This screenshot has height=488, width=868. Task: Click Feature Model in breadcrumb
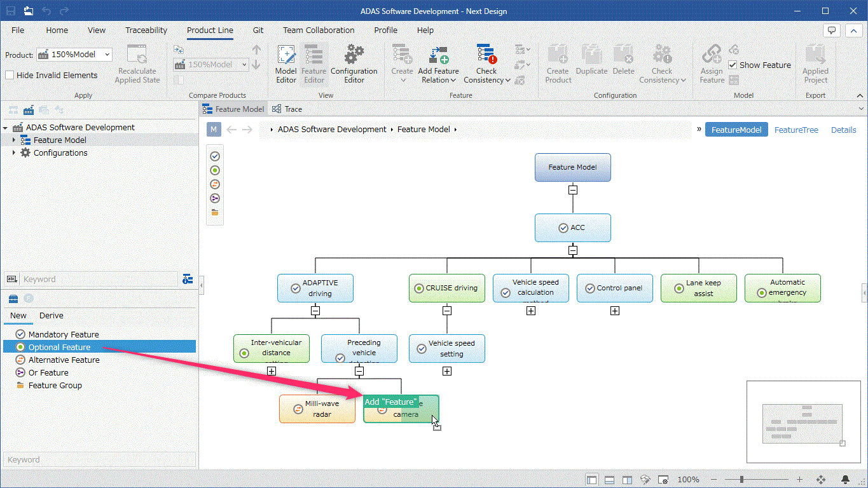424,130
